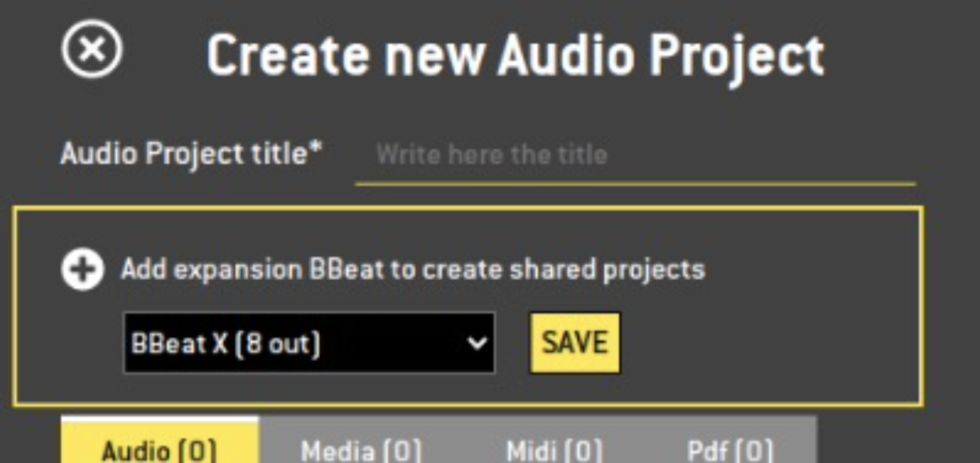The height and width of the screenshot is (463, 980).
Task: Click the asterisk after Audio Project title
Action: pyautogui.click(x=316, y=146)
